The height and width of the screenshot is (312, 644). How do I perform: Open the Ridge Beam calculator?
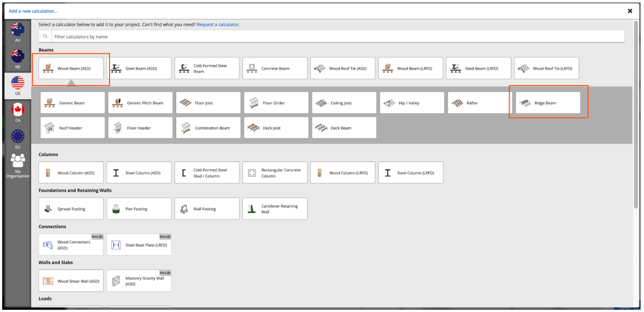pos(548,103)
